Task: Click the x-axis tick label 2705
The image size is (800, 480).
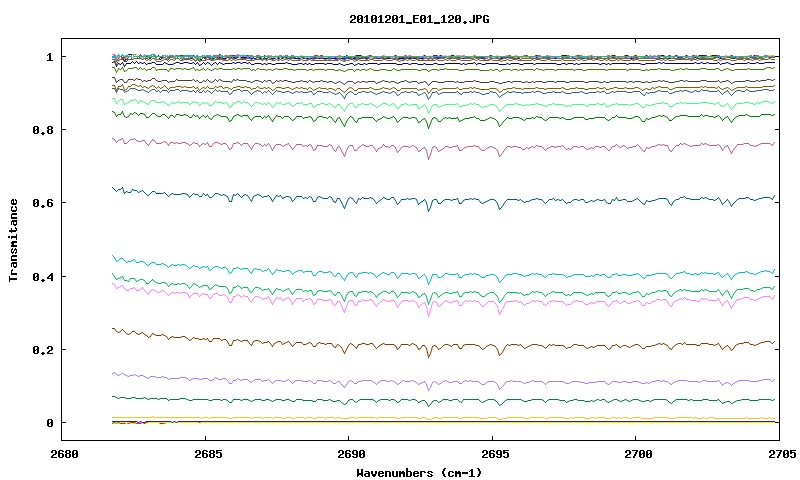Action: (x=782, y=454)
